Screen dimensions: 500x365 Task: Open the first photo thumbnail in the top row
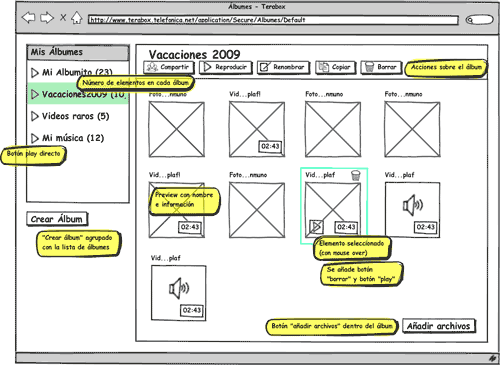click(x=177, y=129)
